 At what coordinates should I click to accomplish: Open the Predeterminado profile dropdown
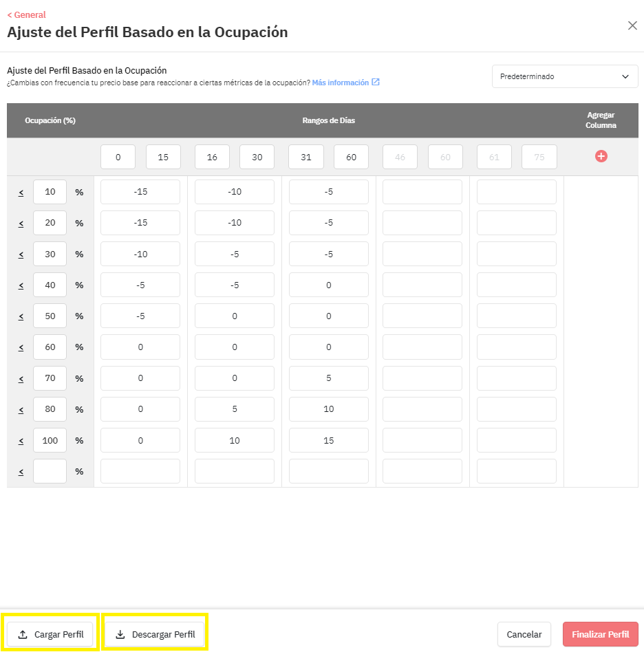565,76
